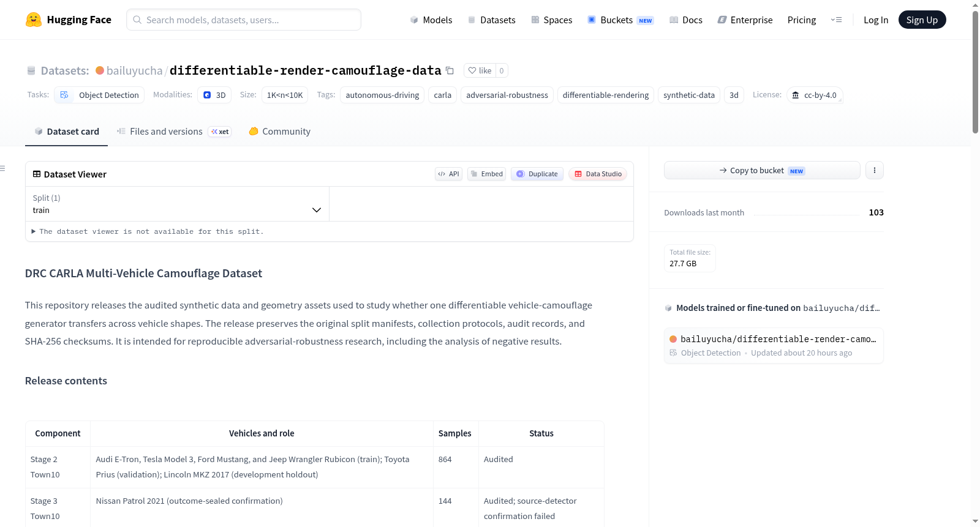Click the Stage 3 Town10 table cell
980x527 pixels.
pyautogui.click(x=58, y=509)
